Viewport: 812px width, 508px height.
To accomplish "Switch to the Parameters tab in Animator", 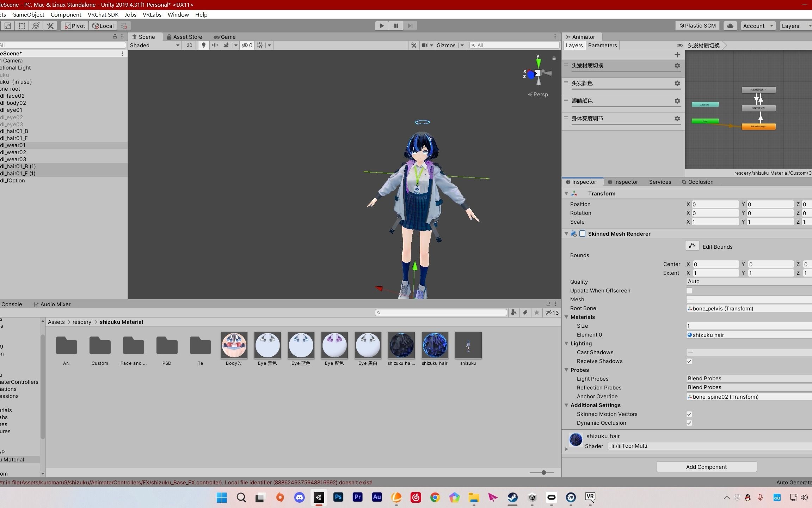I will (x=602, y=45).
